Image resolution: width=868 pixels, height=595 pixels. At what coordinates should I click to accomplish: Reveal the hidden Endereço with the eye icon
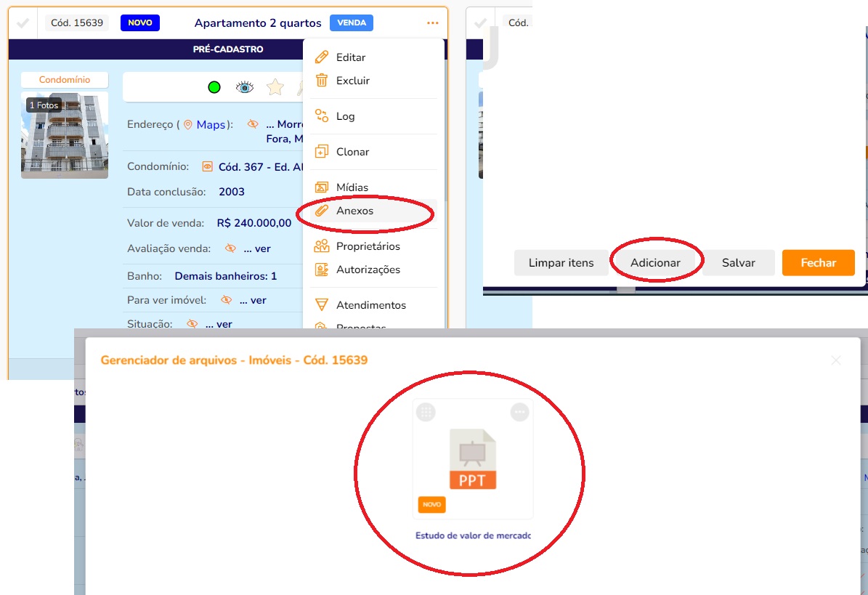point(253,124)
